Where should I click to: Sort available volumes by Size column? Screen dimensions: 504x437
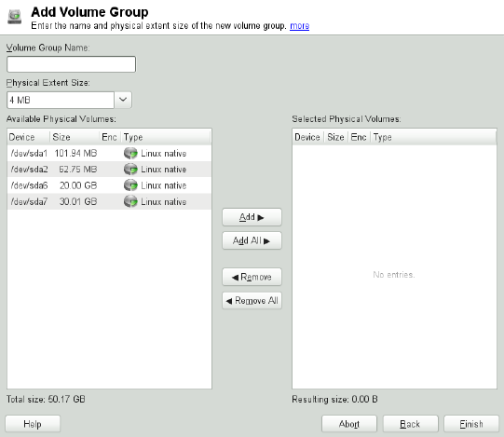click(x=75, y=137)
